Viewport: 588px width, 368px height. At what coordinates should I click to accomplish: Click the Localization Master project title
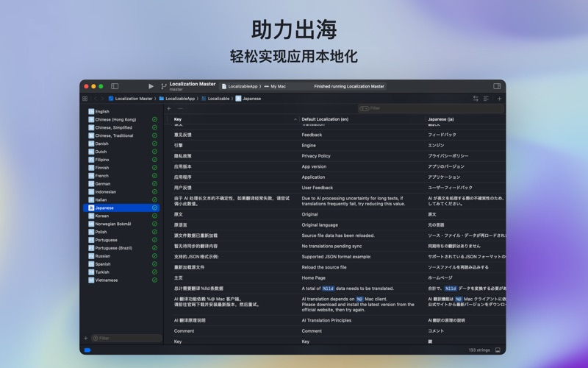[193, 84]
